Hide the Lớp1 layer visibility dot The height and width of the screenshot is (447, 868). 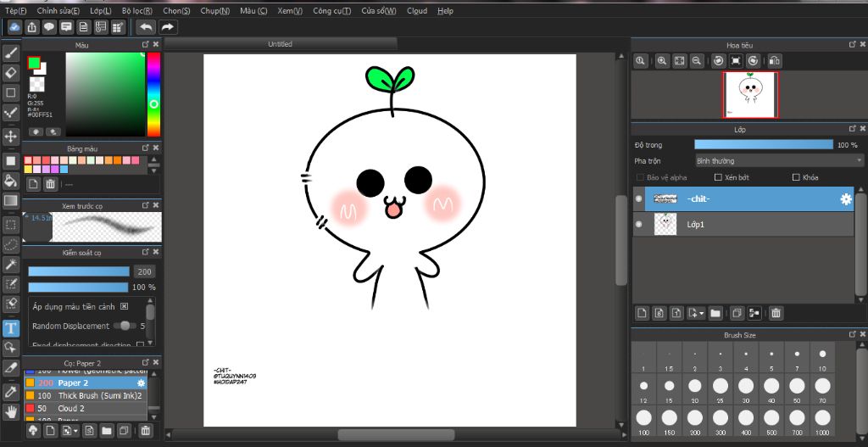(639, 224)
